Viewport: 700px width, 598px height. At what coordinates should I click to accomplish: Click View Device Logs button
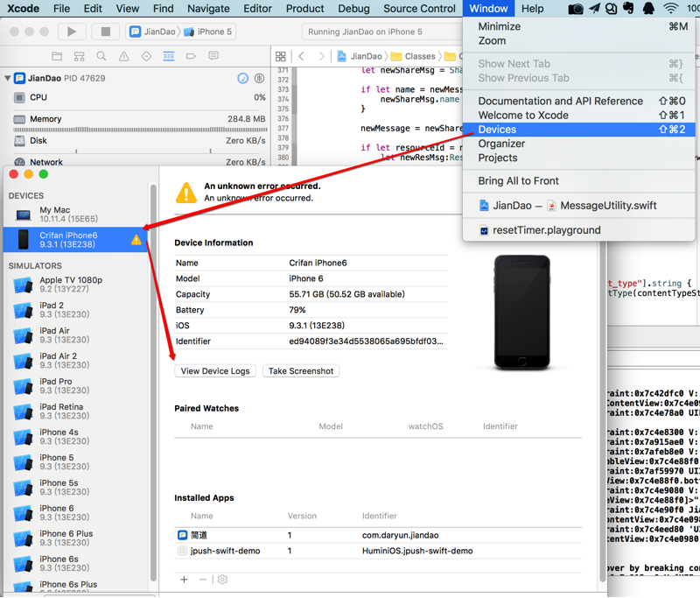point(215,371)
